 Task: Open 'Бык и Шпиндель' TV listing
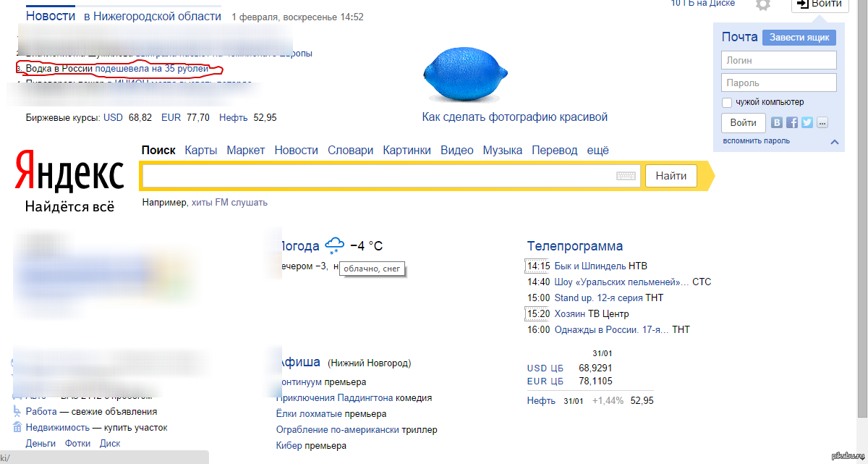coord(590,266)
